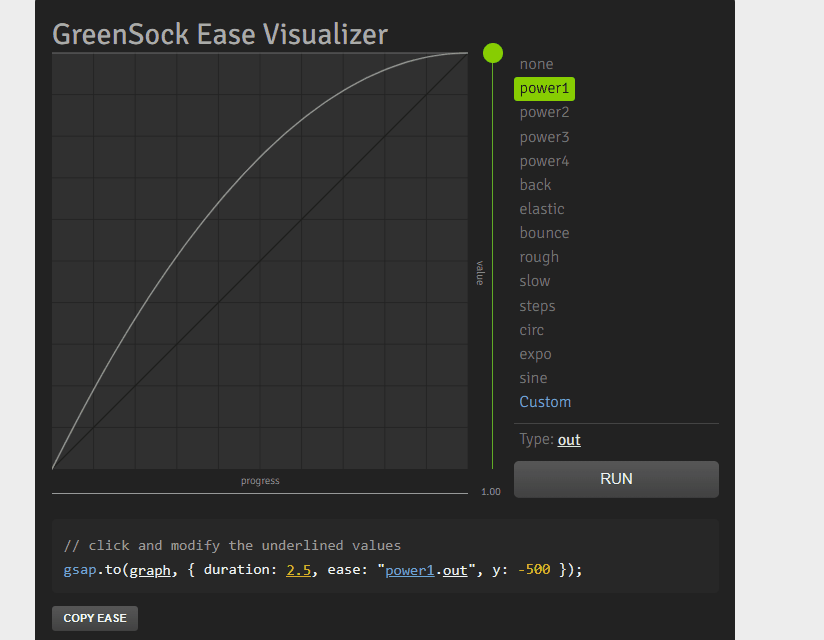The width and height of the screenshot is (824, 640).
Task: Modify the y value -500
Action: point(533,569)
